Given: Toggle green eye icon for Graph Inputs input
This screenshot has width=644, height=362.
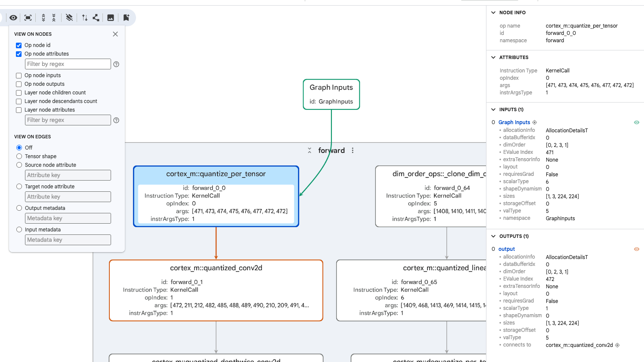Looking at the screenshot, I should pyautogui.click(x=637, y=122).
